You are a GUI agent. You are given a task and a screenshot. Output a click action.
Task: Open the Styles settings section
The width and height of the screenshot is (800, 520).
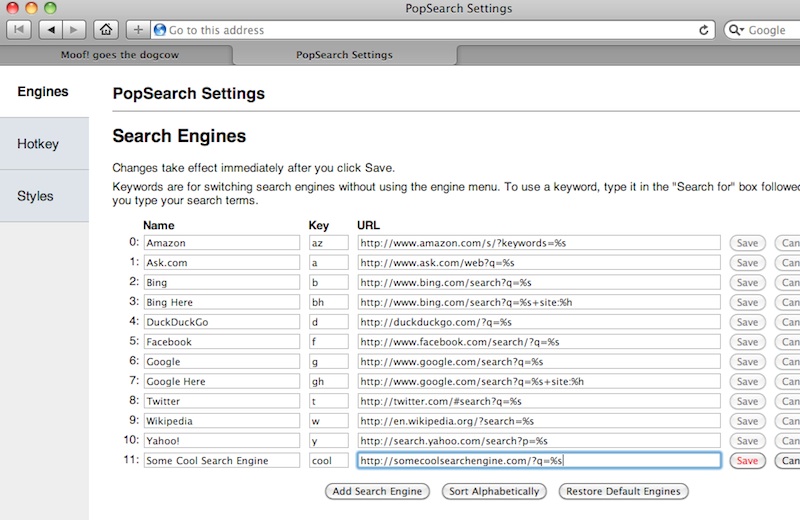(x=44, y=196)
